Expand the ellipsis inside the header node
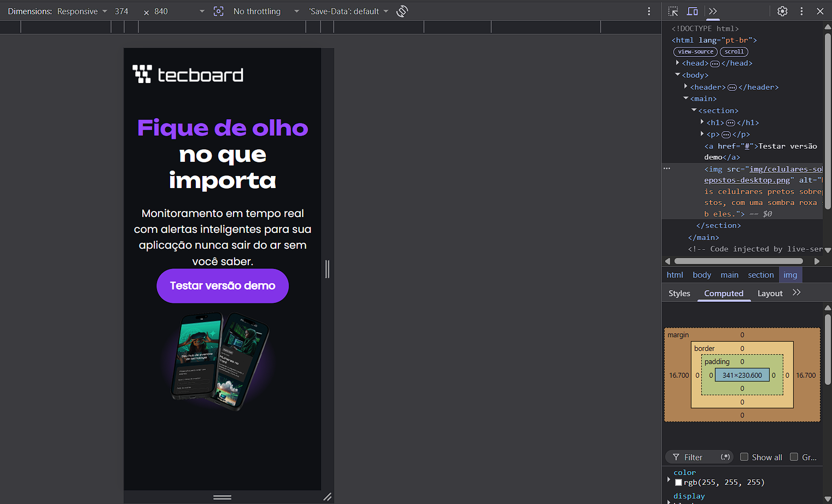The height and width of the screenshot is (504, 832). pos(732,87)
